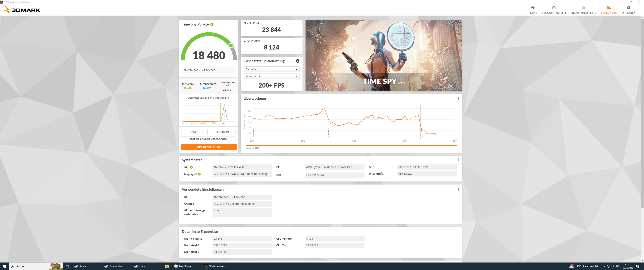Open Benchmarktests from top navigation
This screenshot has width=644, height=270.
click(x=554, y=10)
